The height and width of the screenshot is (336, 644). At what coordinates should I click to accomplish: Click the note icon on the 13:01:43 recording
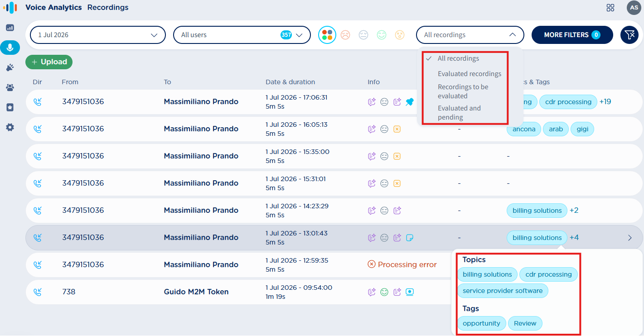click(x=410, y=238)
